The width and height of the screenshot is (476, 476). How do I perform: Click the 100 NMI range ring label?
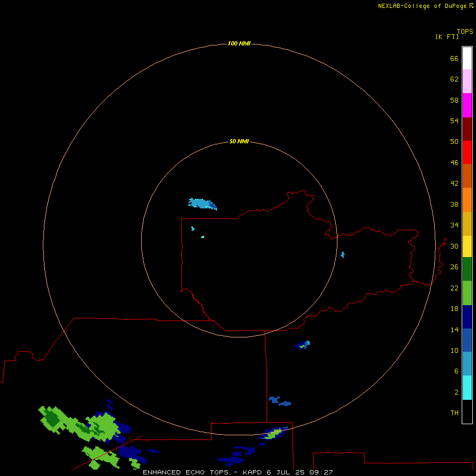239,43
